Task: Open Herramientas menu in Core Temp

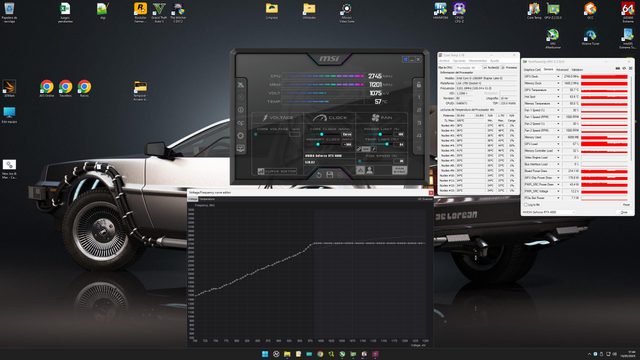Action: coord(478,61)
